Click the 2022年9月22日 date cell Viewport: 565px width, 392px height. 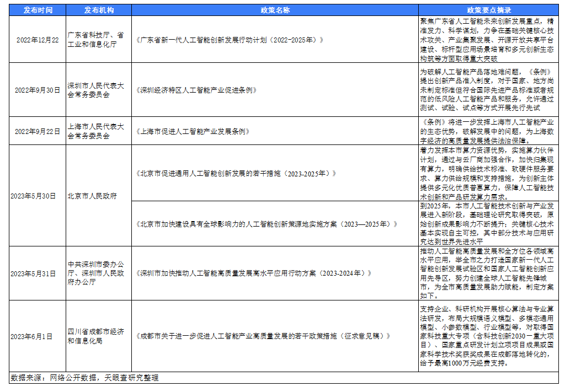[38, 131]
